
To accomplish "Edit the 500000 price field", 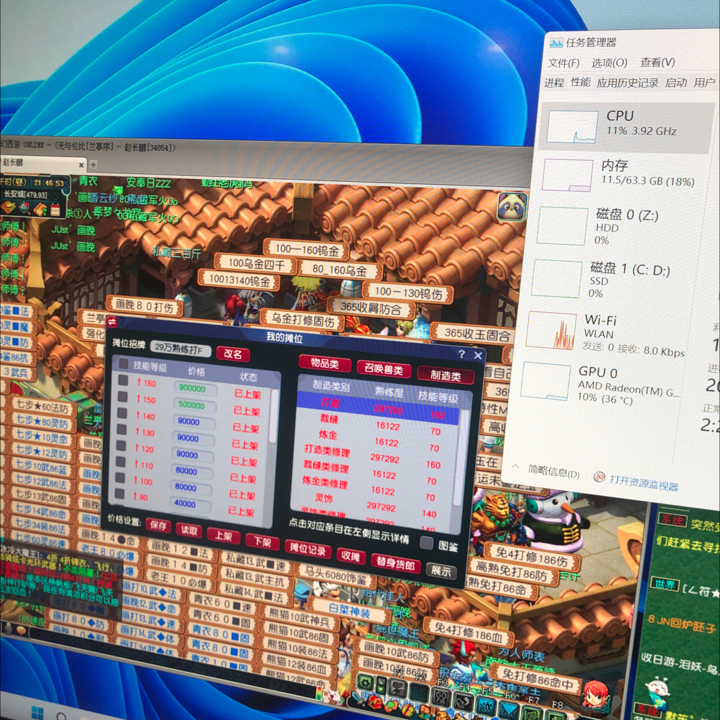I will 194,405.
